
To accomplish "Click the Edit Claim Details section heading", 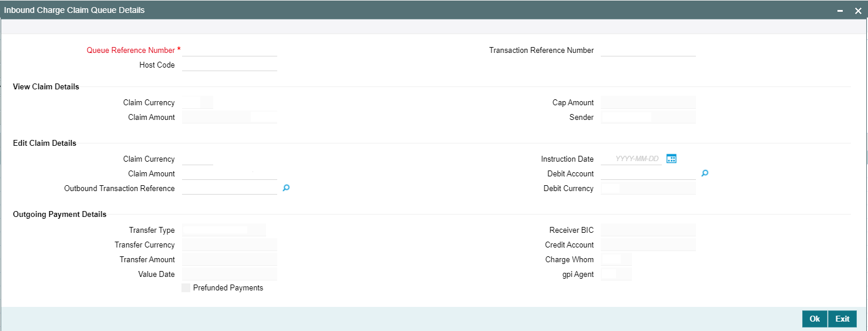I will 45,143.
